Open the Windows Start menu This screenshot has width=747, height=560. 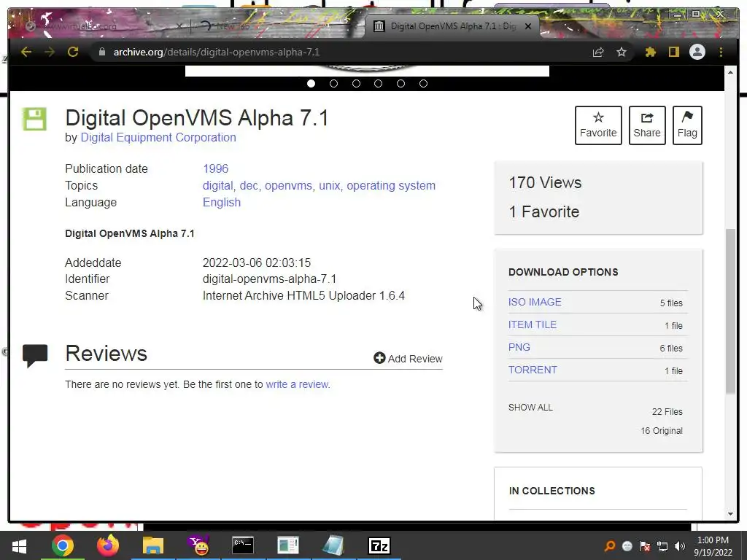(x=19, y=545)
